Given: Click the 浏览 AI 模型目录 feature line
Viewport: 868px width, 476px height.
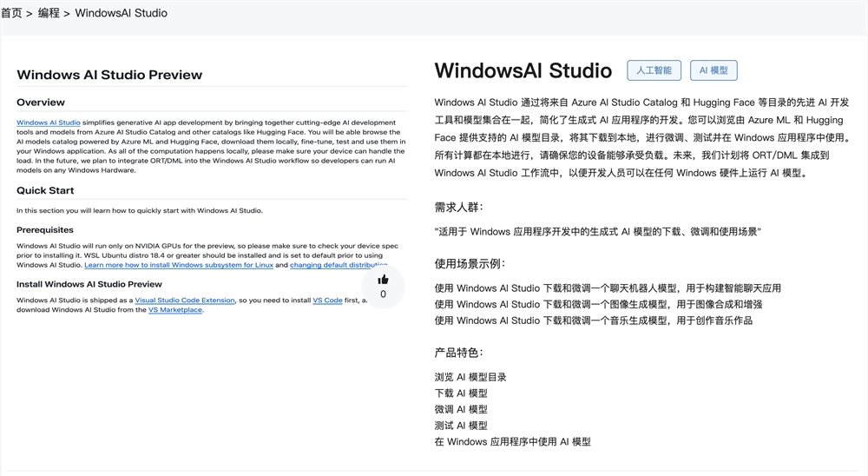Looking at the screenshot, I should 470,377.
